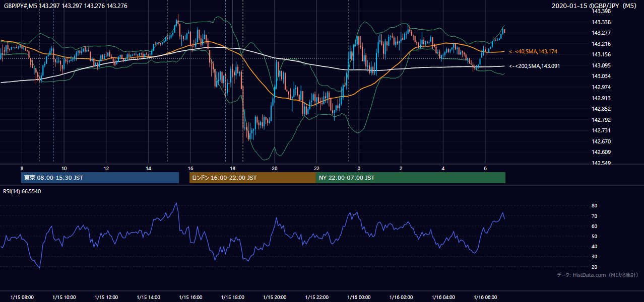This screenshot has height=302, width=644.
Task: Click the 1/15 16:00 time axis label
Action: pyautogui.click(x=190, y=297)
